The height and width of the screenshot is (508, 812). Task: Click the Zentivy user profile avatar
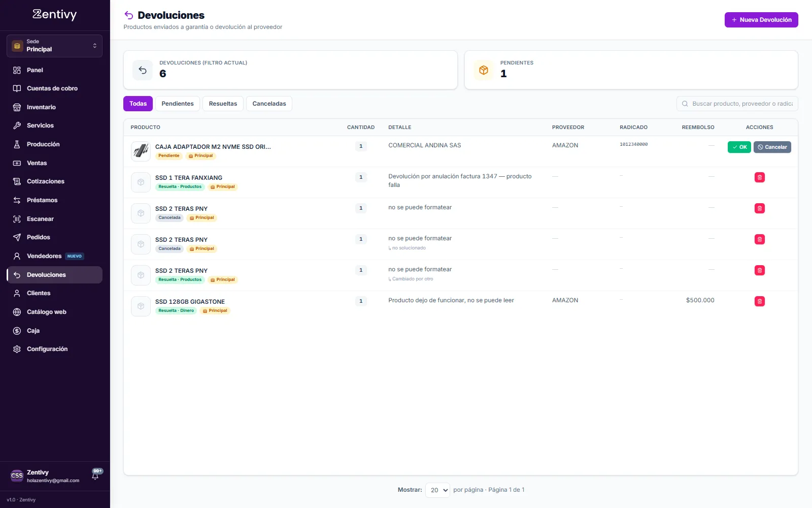17,476
